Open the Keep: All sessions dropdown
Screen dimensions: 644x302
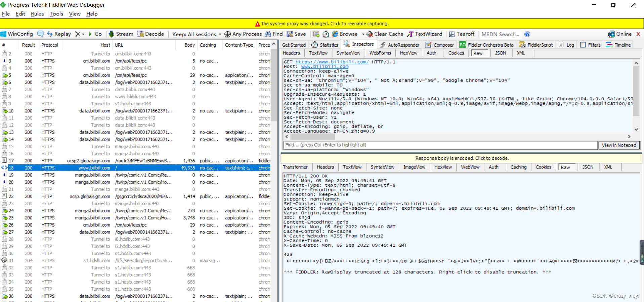[x=197, y=34]
